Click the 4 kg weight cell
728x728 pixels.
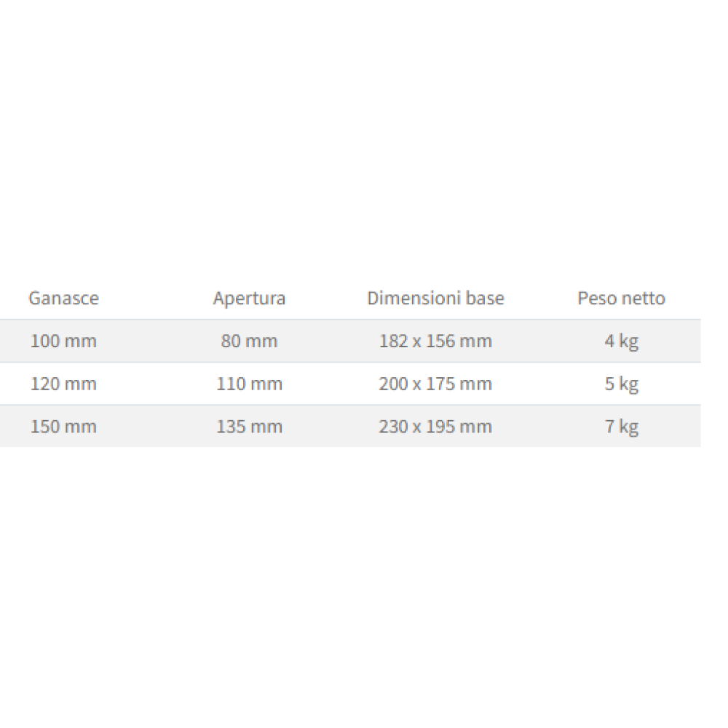(621, 341)
